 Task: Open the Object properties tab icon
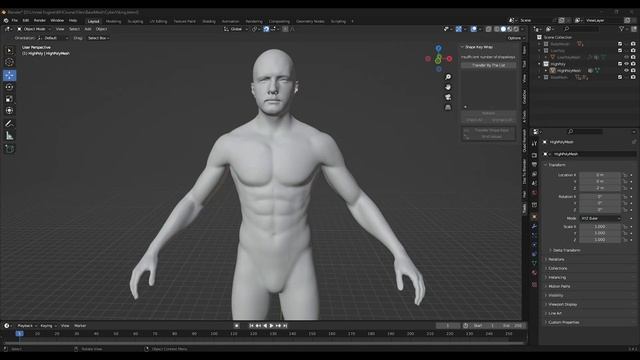(x=534, y=217)
